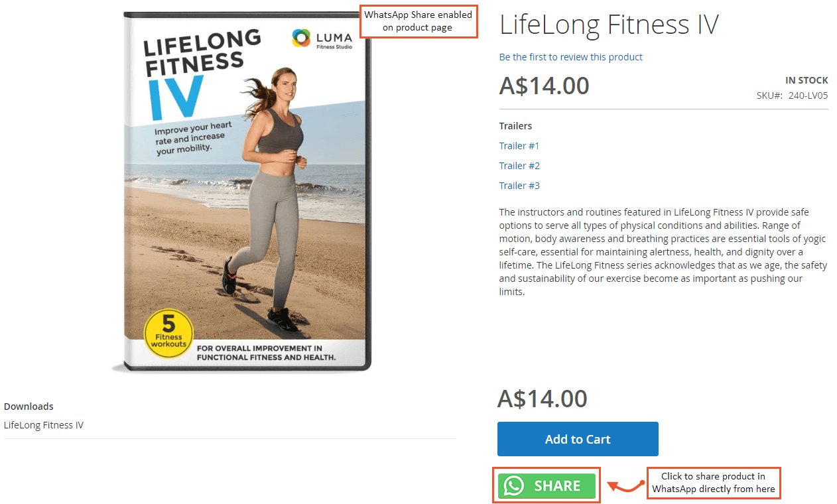Viewport: 837px width, 504px height.
Task: Click the Trailers section heading
Action: click(x=515, y=126)
